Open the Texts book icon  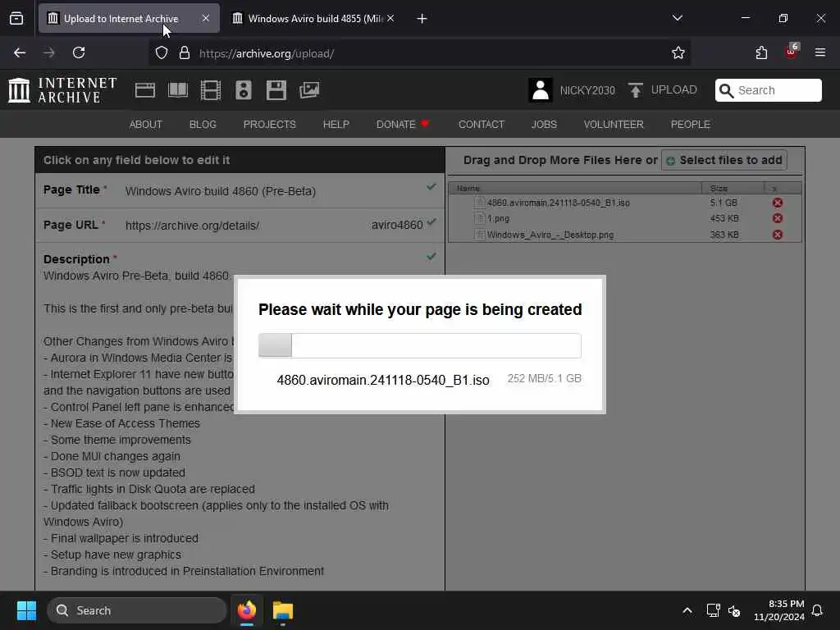(x=178, y=90)
